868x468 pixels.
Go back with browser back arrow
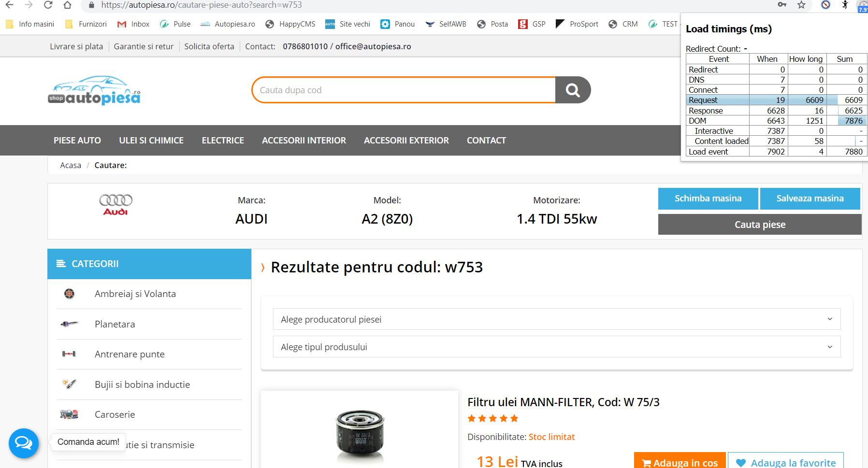click(x=9, y=5)
